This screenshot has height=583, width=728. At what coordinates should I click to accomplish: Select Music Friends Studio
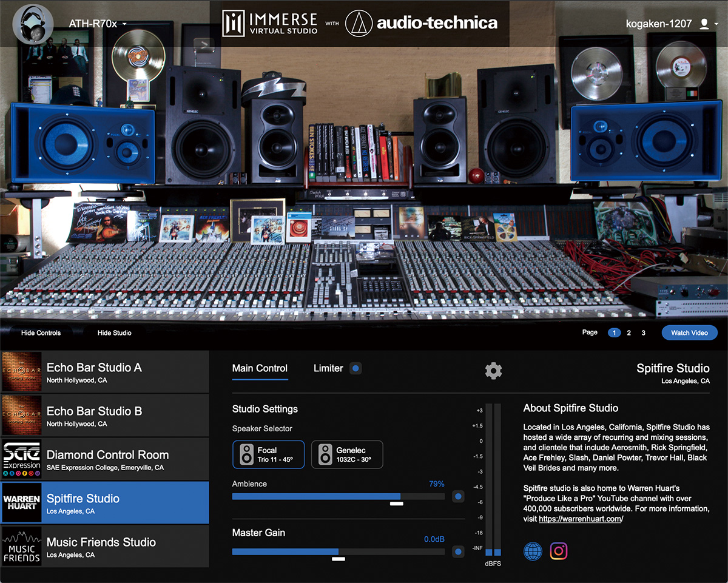[x=104, y=547]
